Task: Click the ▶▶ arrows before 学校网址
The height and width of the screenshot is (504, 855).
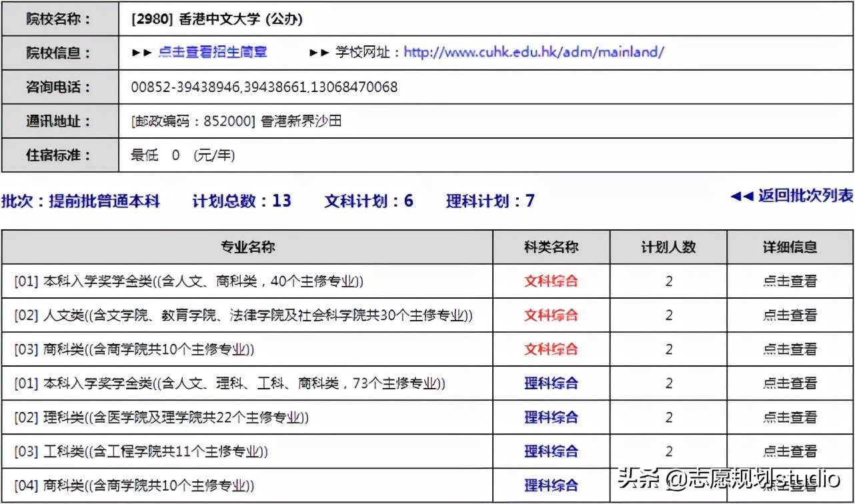Action: [314, 51]
